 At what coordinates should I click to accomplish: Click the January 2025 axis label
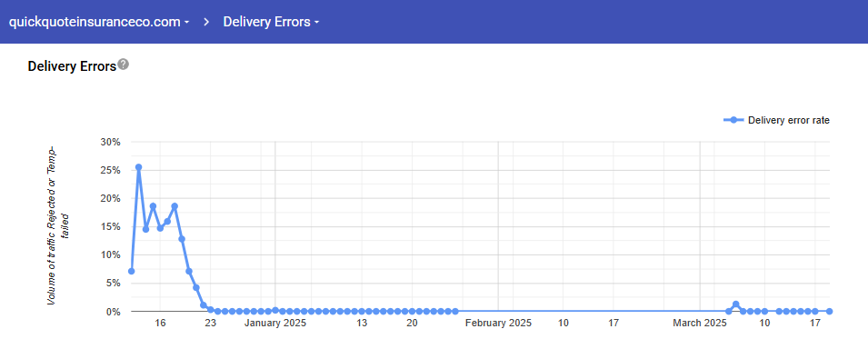(275, 323)
